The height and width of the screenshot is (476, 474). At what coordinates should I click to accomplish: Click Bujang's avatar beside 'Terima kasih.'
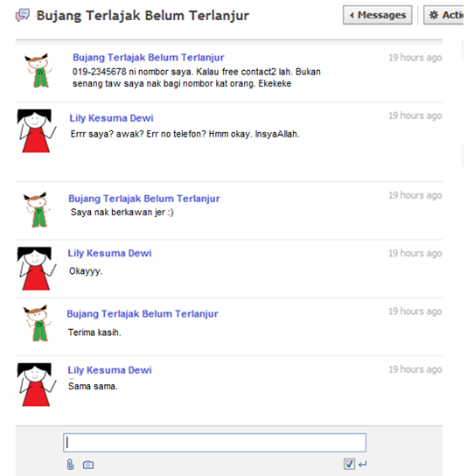[37, 323]
